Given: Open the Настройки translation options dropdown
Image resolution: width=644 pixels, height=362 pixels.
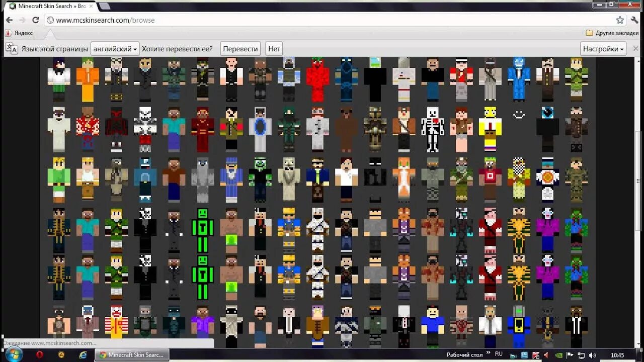Looking at the screenshot, I should coord(603,49).
